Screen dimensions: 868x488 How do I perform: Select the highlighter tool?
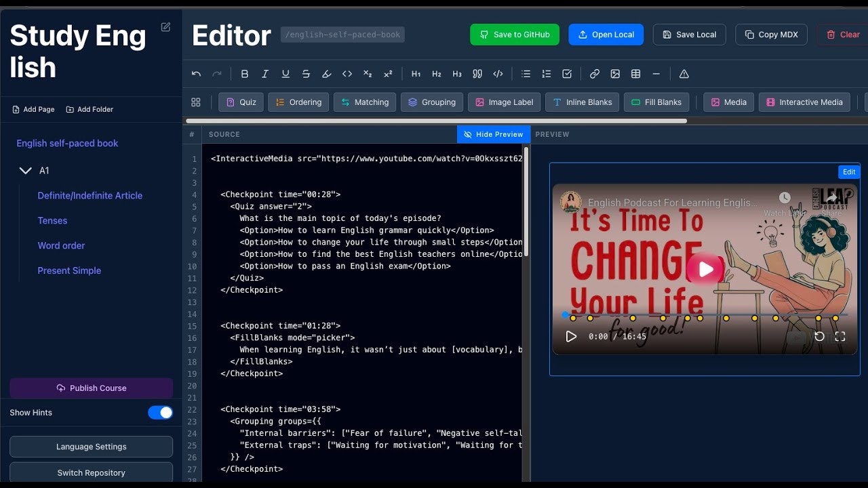pyautogui.click(x=326, y=74)
